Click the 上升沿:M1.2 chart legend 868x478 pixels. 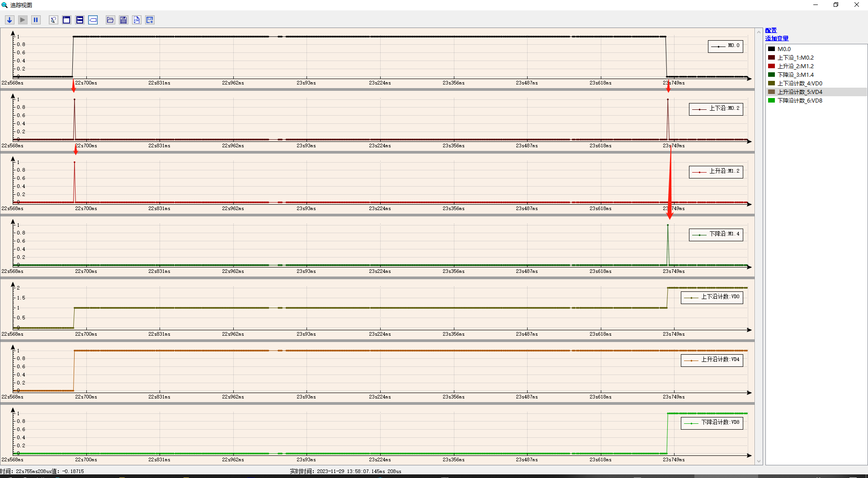[716, 172]
